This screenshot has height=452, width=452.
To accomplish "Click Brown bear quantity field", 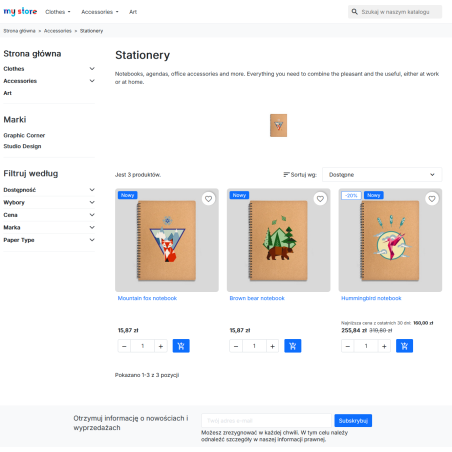I will [254, 346].
